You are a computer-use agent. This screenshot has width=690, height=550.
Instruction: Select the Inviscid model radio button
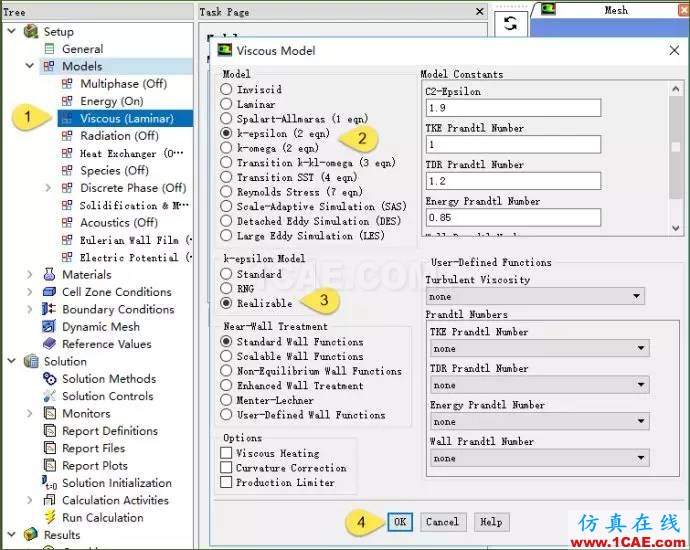tap(226, 89)
